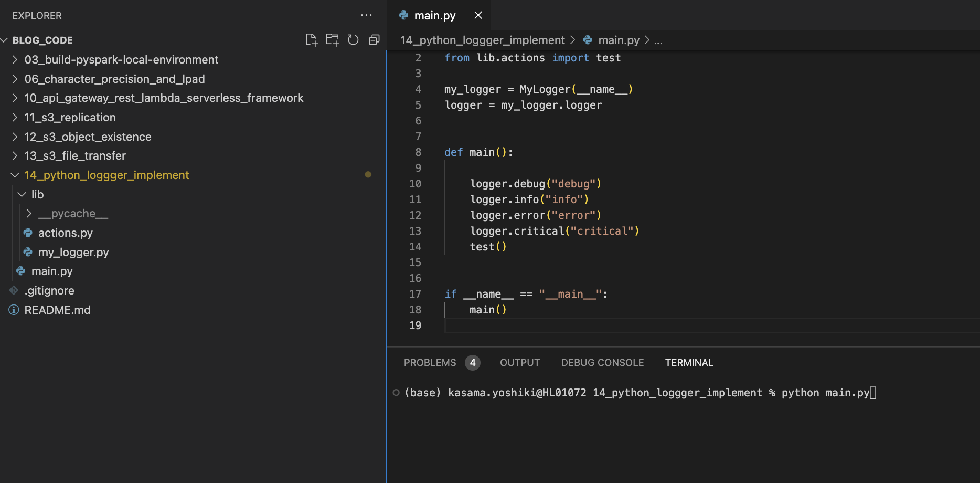The height and width of the screenshot is (483, 980).
Task: Switch to the DEBUG CONSOLE tab
Action: 602,363
